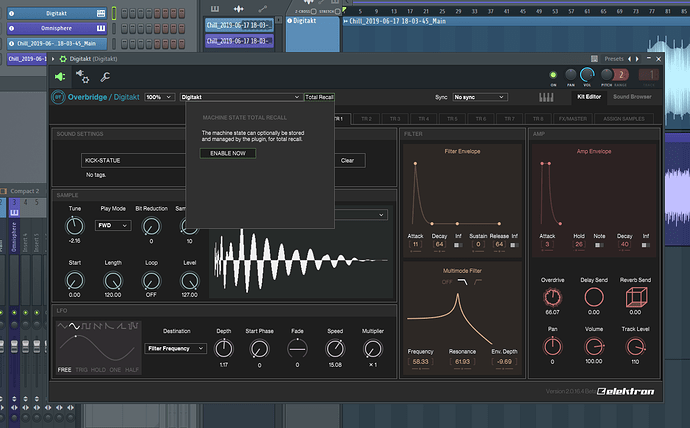Switch to TR 2 track tab

click(367, 119)
